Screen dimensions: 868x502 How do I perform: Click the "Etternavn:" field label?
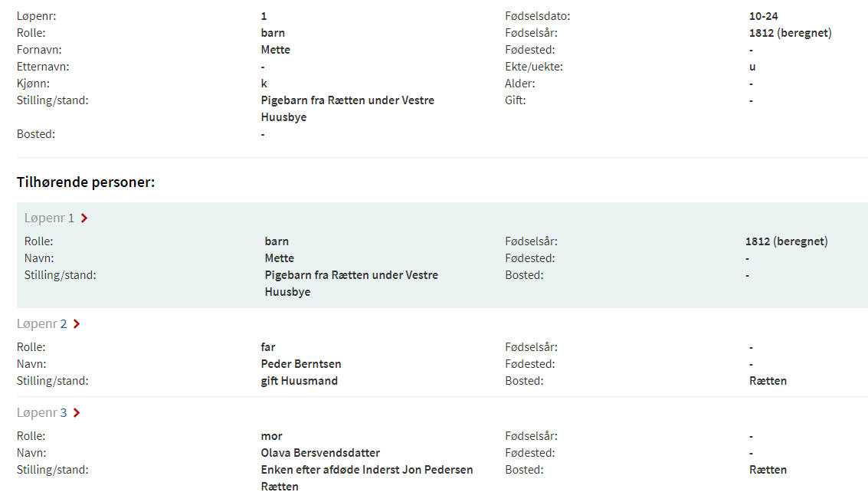tap(43, 67)
